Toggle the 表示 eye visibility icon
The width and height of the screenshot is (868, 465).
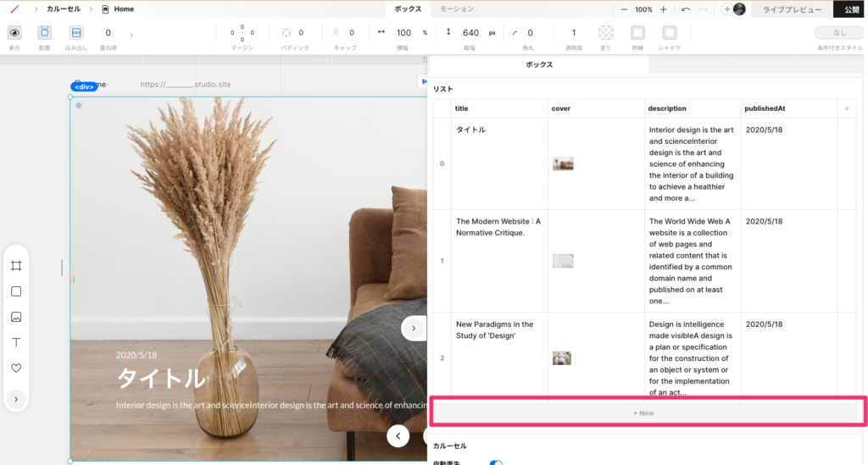click(14, 33)
